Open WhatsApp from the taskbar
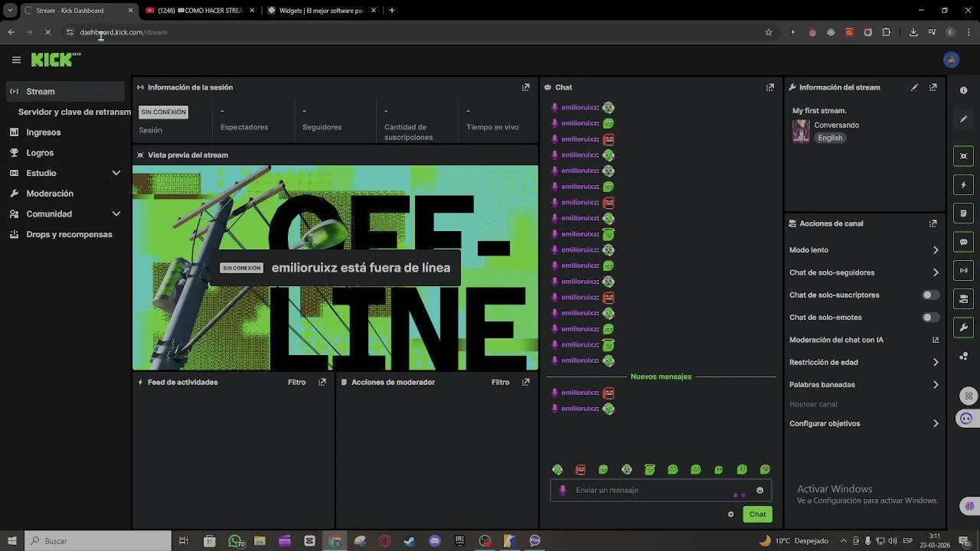Screen dimensions: 980x551 pyautogui.click(x=235, y=541)
